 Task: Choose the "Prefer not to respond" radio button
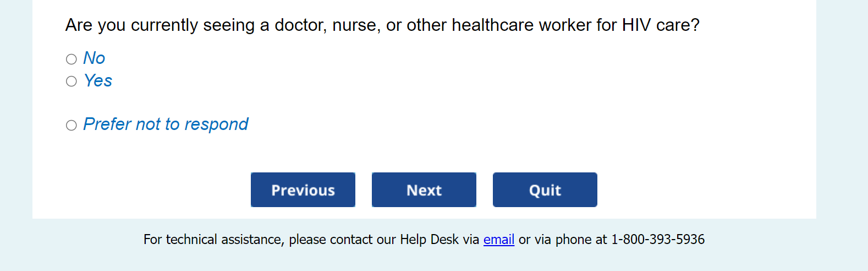click(x=72, y=126)
